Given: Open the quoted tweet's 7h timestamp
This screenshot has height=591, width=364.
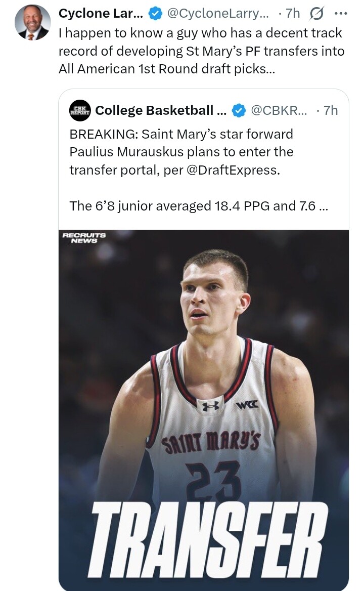Looking at the screenshot, I should click(330, 110).
